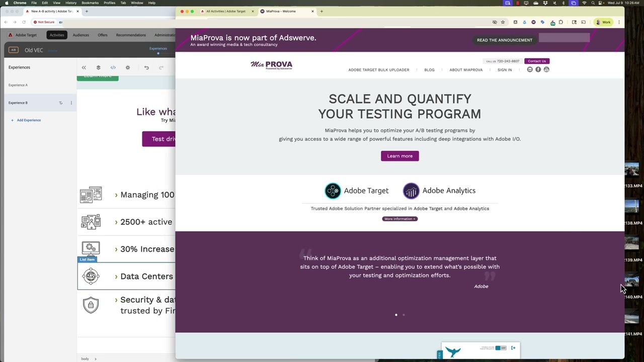
Task: Click the LinkedIn icon in MiaProva's header
Action: [x=530, y=70]
